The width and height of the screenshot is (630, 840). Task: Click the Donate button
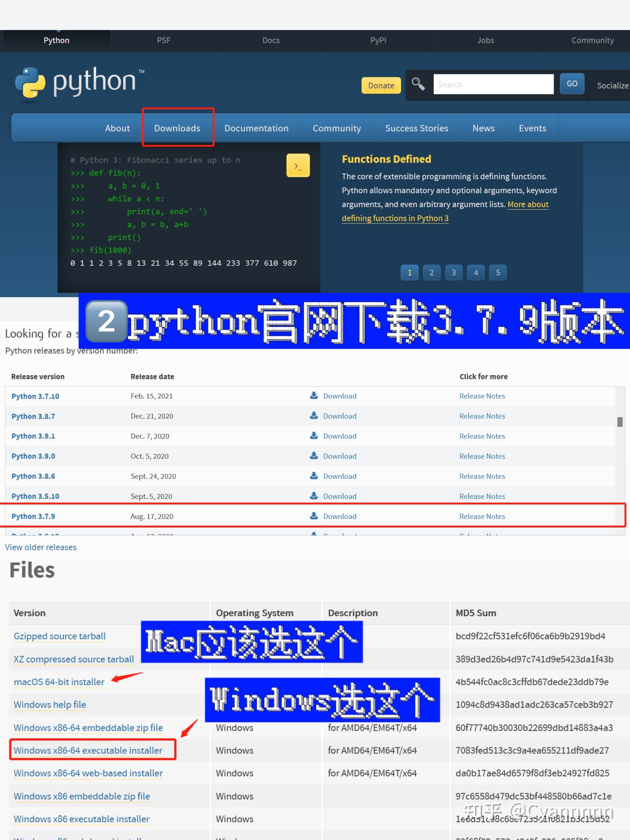(381, 85)
